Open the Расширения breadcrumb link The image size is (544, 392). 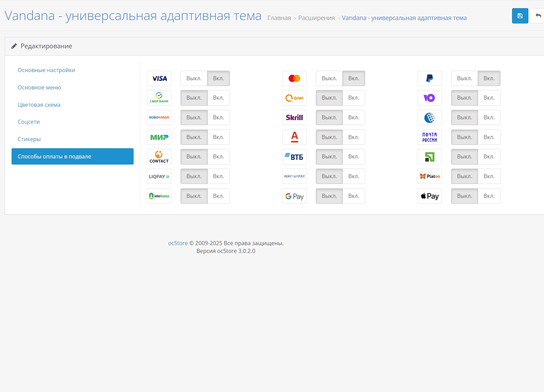pos(317,18)
